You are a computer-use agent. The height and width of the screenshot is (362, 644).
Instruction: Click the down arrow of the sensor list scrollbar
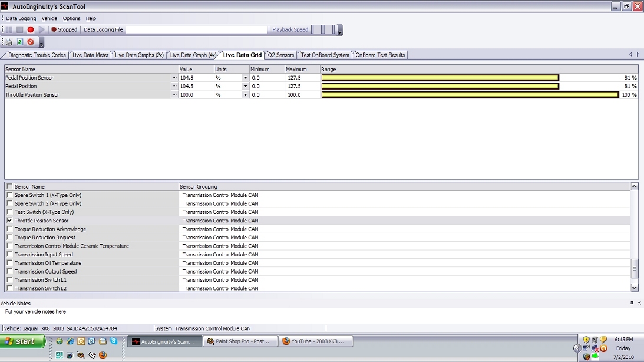click(634, 288)
